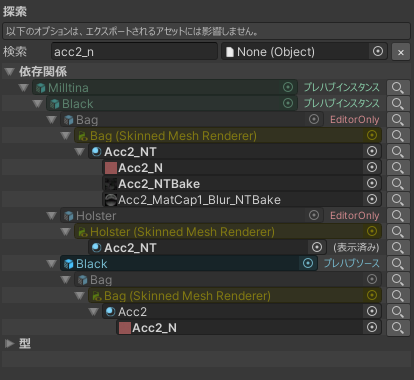Collapse the Black プレハブソース node

pyautogui.click(x=51, y=264)
